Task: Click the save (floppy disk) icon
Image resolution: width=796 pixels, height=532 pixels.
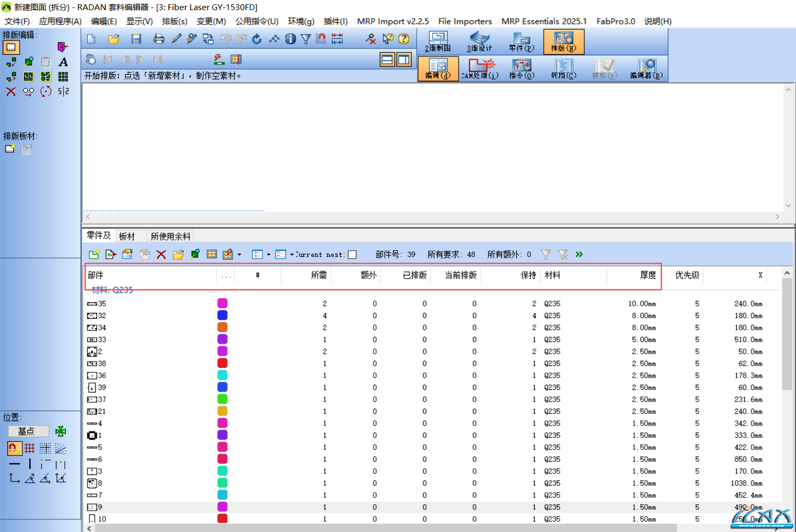Action: pos(136,39)
